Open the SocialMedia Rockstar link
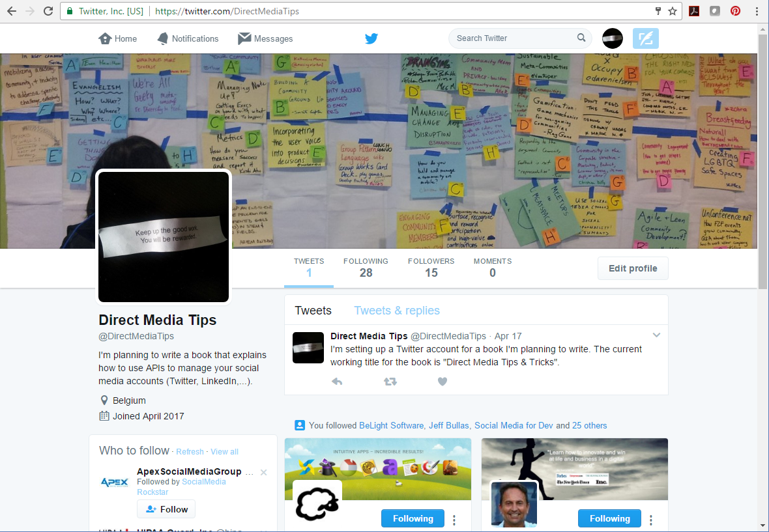 click(x=181, y=487)
